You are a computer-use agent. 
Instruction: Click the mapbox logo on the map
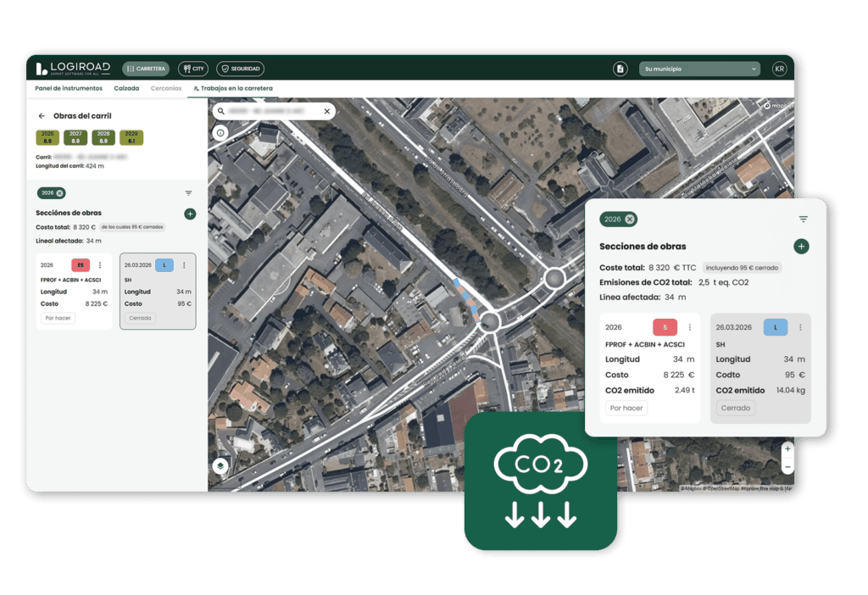(780, 106)
